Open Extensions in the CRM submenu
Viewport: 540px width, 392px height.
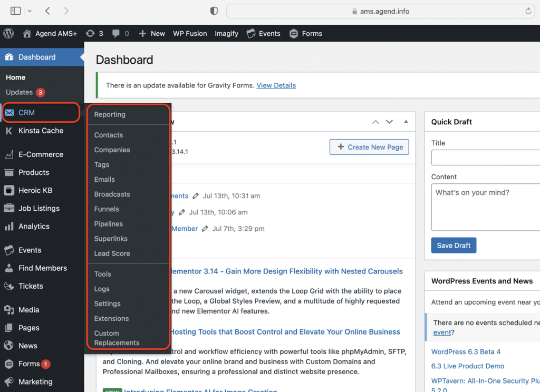click(111, 318)
